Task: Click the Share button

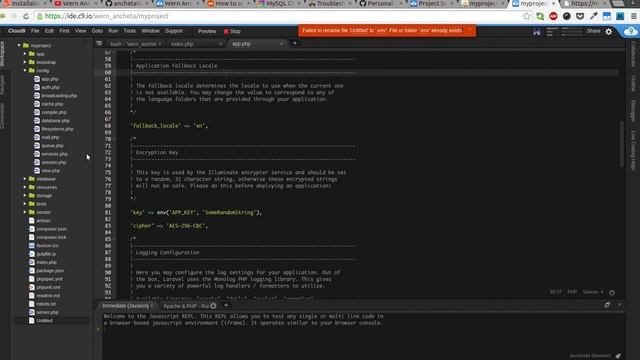Action: 593,31
